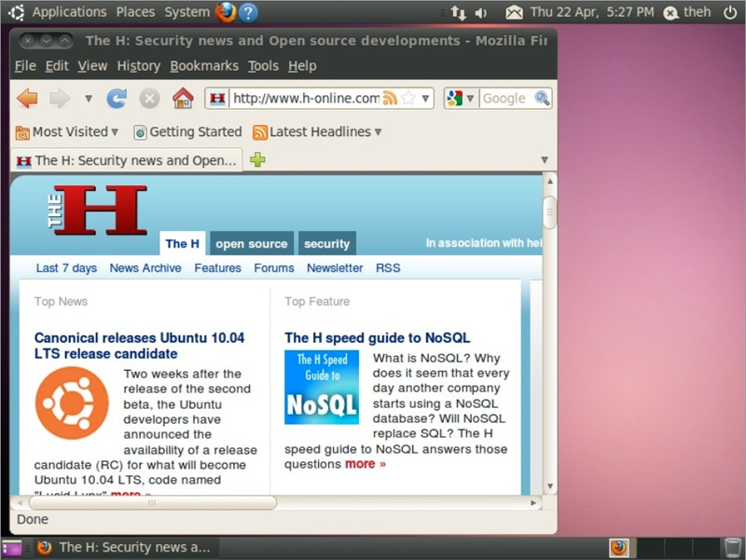
Task: Switch to the security tab
Action: tap(327, 244)
